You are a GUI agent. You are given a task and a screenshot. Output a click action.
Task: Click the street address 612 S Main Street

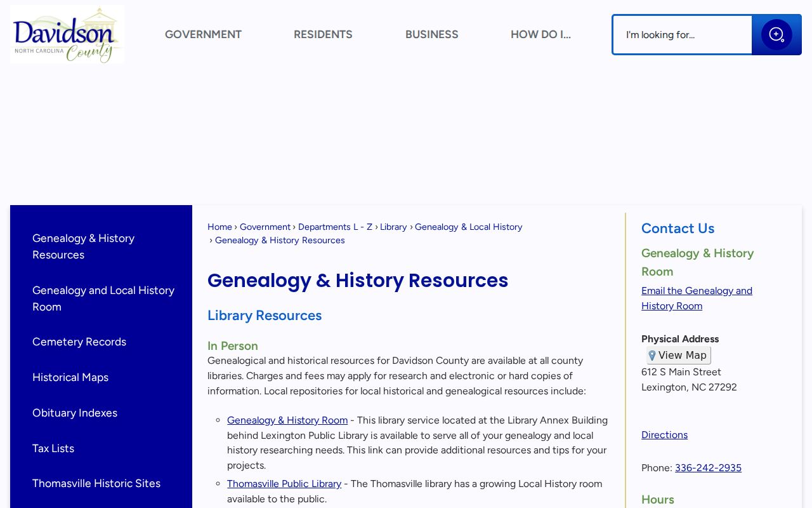point(681,372)
